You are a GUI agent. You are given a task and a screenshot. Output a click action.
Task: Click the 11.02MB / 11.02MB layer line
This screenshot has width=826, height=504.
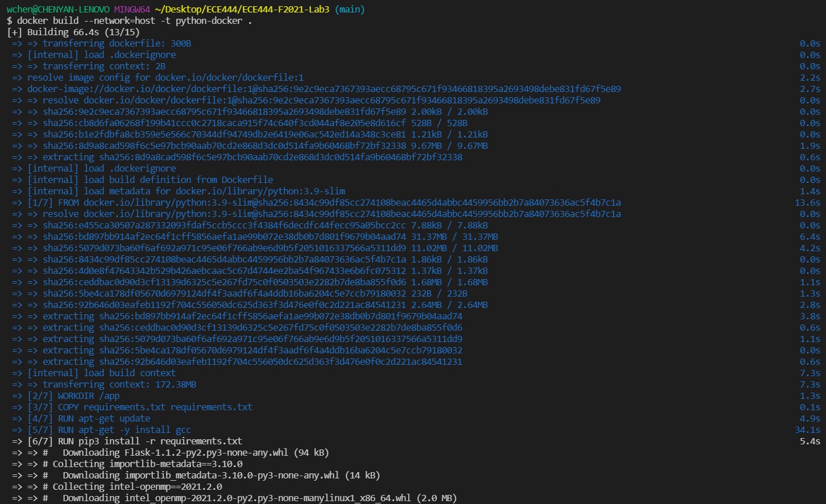click(x=255, y=248)
